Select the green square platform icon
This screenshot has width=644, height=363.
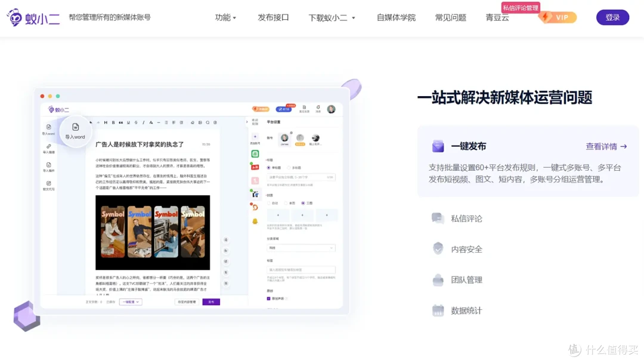tap(255, 154)
